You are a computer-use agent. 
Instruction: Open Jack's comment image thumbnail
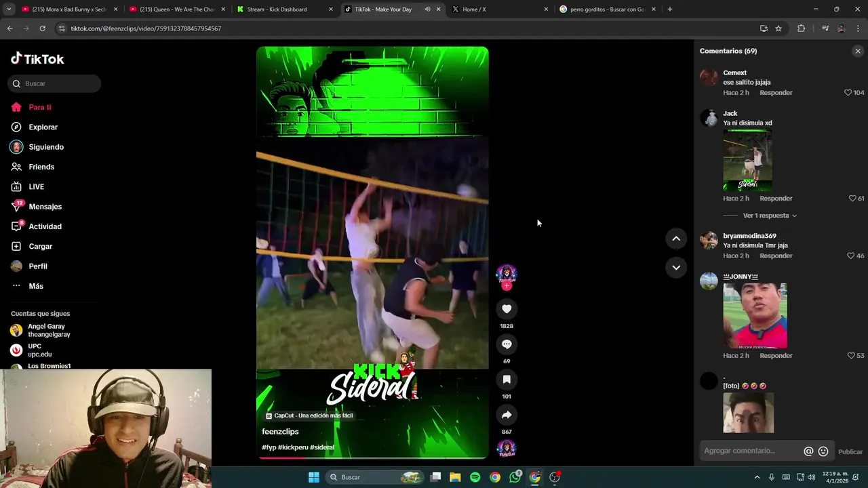tap(747, 160)
